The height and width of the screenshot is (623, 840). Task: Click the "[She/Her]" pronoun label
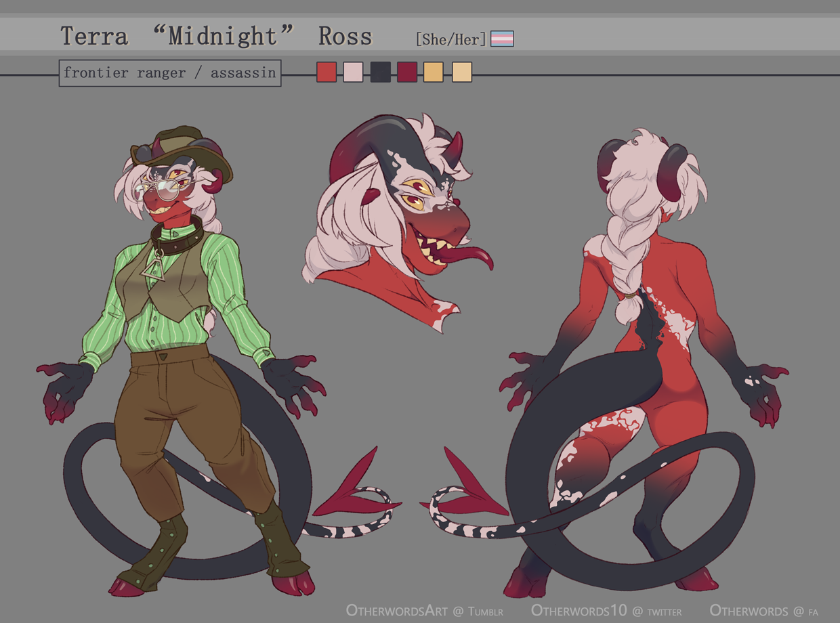[x=451, y=39]
